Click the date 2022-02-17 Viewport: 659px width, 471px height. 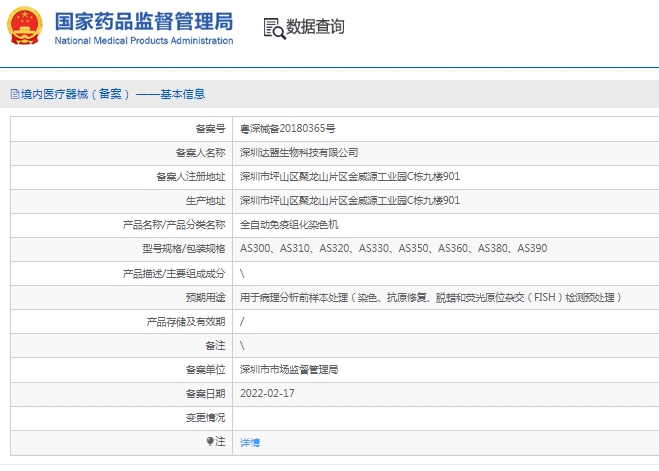click(267, 393)
